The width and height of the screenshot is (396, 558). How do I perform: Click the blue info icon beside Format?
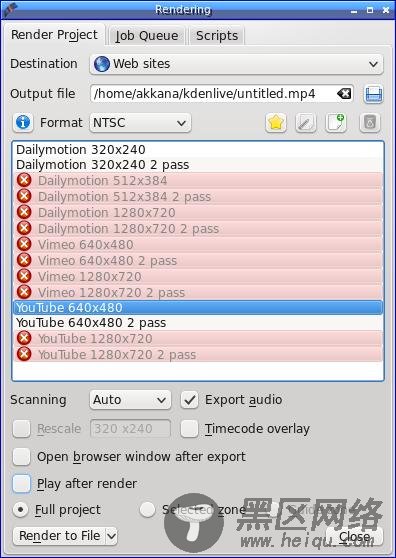click(x=23, y=123)
